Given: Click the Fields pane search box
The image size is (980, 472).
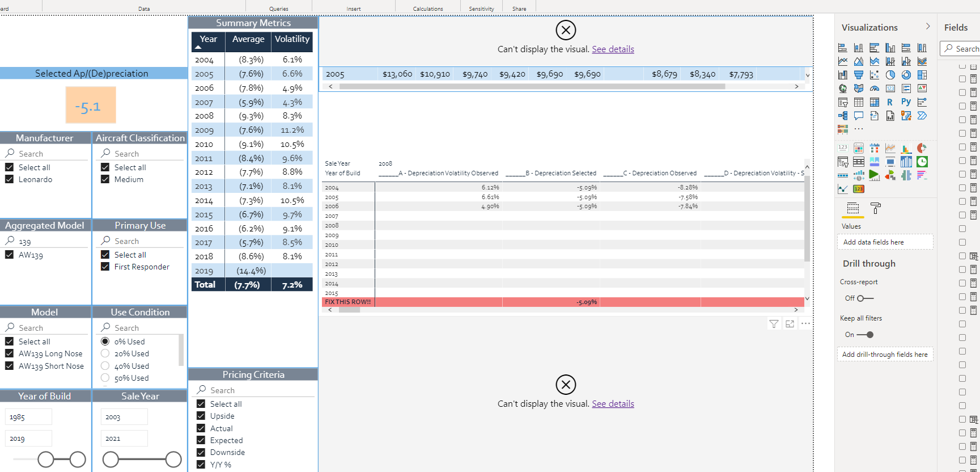Looking at the screenshot, I should [x=960, y=49].
